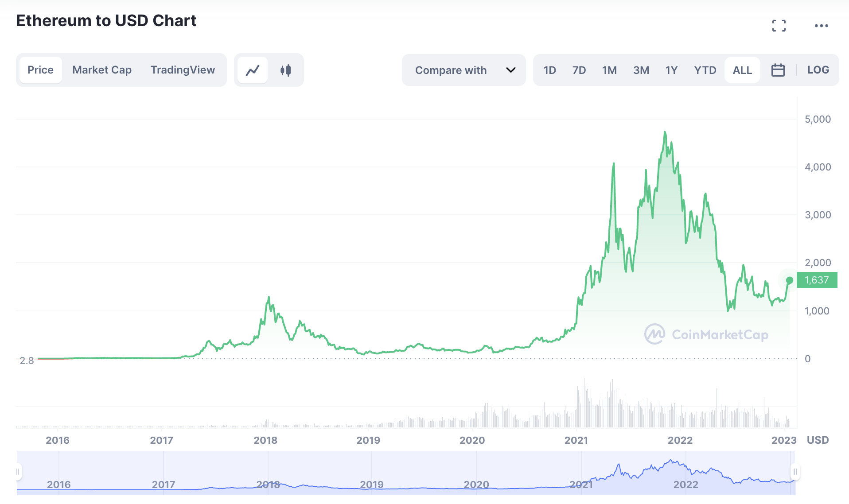
Task: Choose the YTD time range button
Action: [x=705, y=70]
